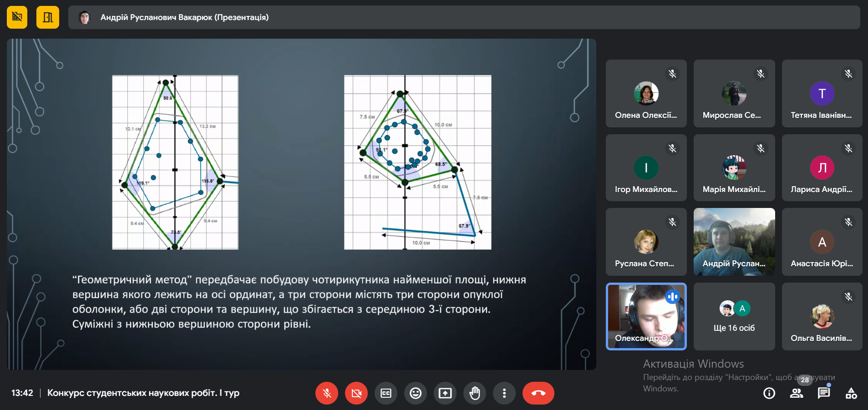Click the second yellow icon in the top bar
Viewport: 868px width, 410px height.
[48, 17]
